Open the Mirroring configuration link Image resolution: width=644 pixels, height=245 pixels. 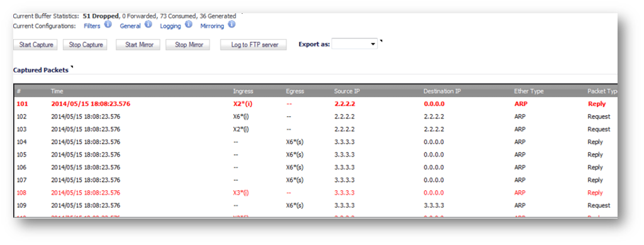[x=212, y=26]
